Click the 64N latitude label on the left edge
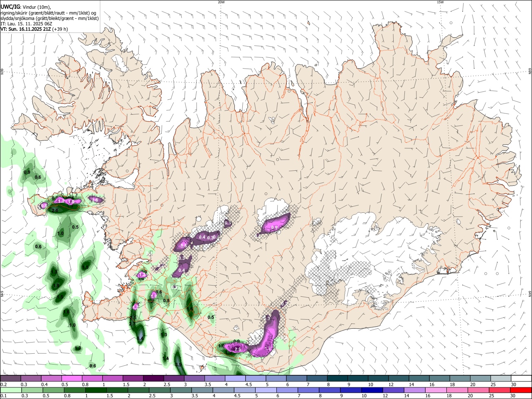Viewport: 532px width, 399px height. point(2,294)
